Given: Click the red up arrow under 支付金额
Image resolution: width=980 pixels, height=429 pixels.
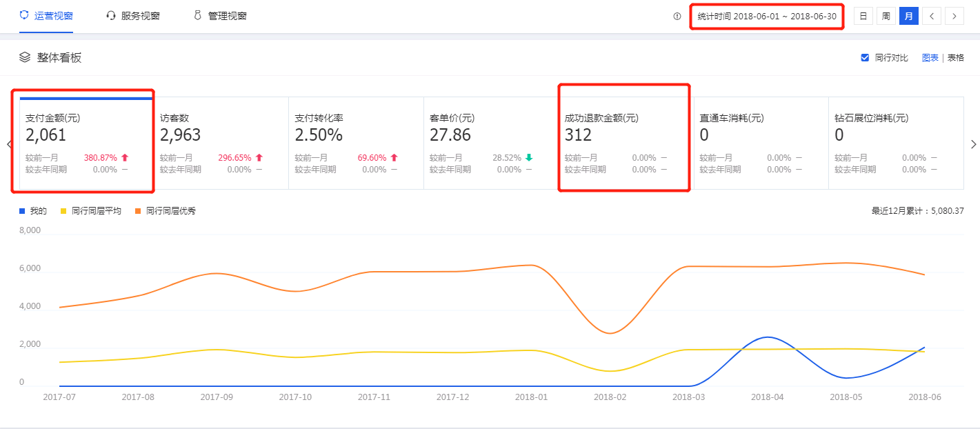Looking at the screenshot, I should coord(125,158).
